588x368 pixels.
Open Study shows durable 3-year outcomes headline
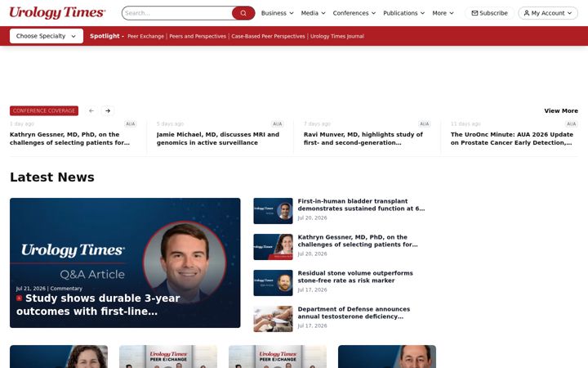tap(98, 304)
